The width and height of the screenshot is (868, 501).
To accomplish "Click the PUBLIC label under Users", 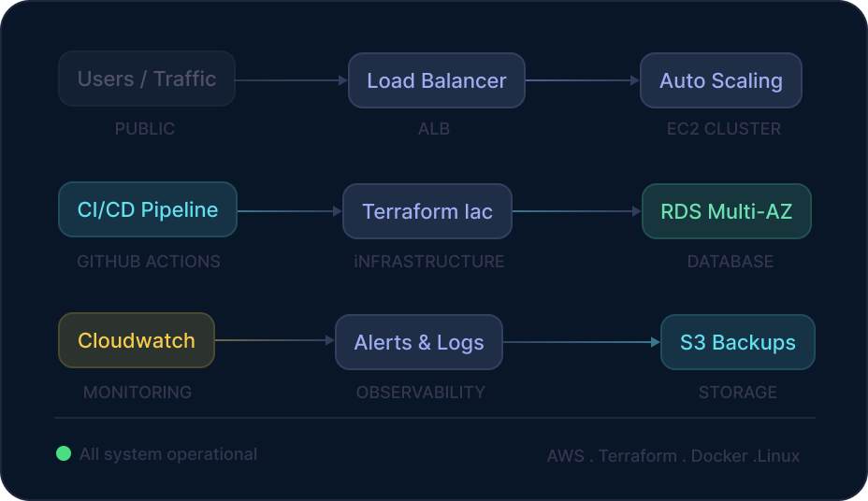I will coord(145,129).
